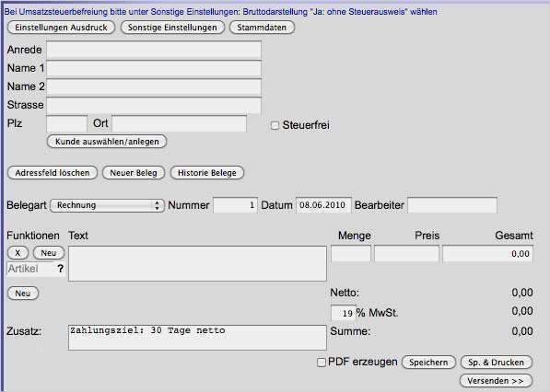Click the MwSt. percentage field showing 19

click(x=343, y=313)
